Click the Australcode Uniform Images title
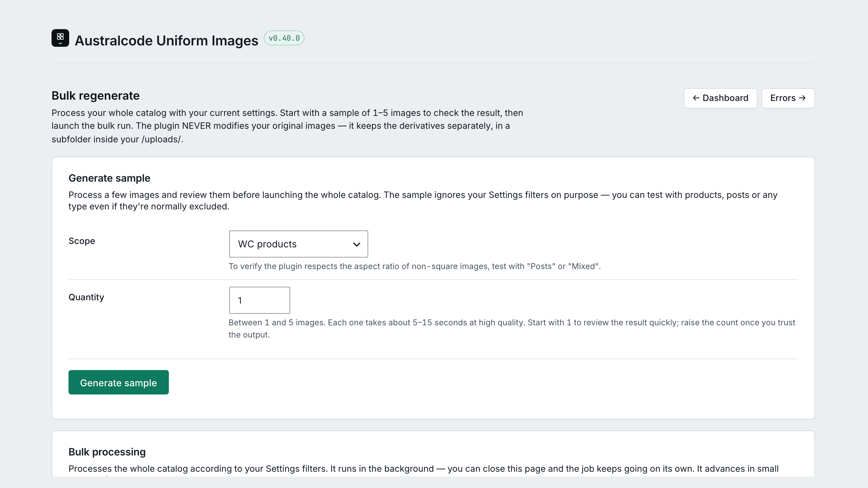Image resolution: width=868 pixels, height=488 pixels. click(x=166, y=41)
